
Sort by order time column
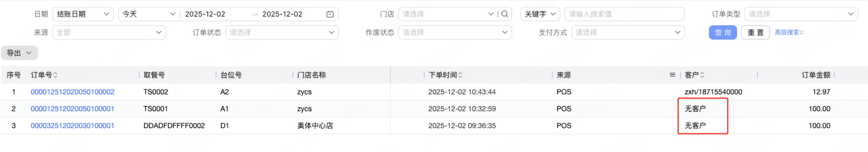(x=460, y=75)
